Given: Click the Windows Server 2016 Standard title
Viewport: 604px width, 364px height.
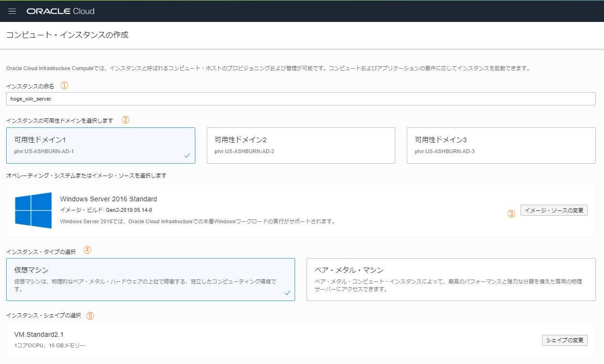Looking at the screenshot, I should 108,199.
